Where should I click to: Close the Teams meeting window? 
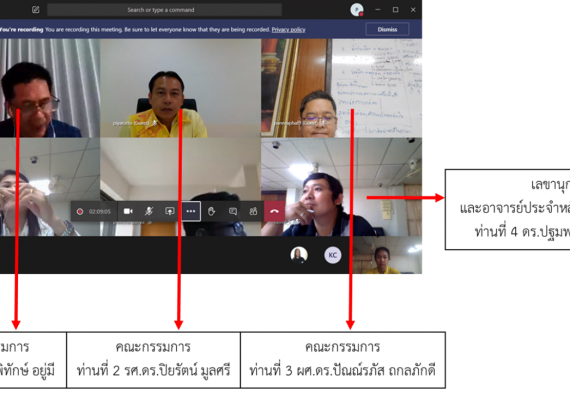point(413,10)
